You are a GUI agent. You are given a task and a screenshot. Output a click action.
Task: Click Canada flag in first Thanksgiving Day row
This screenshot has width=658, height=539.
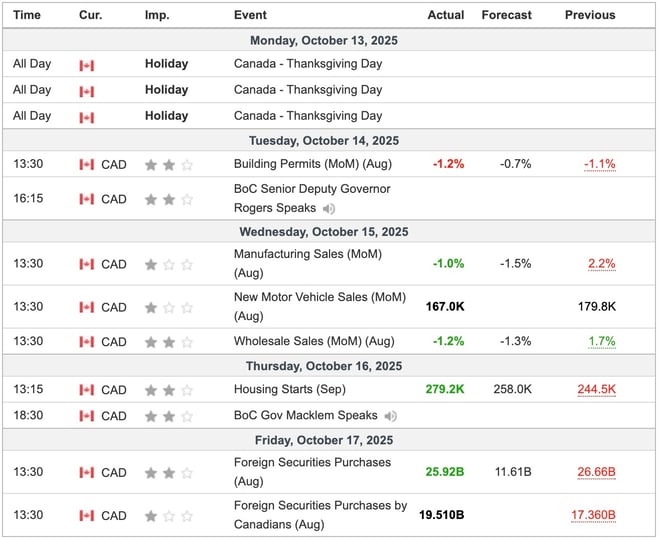coord(87,64)
